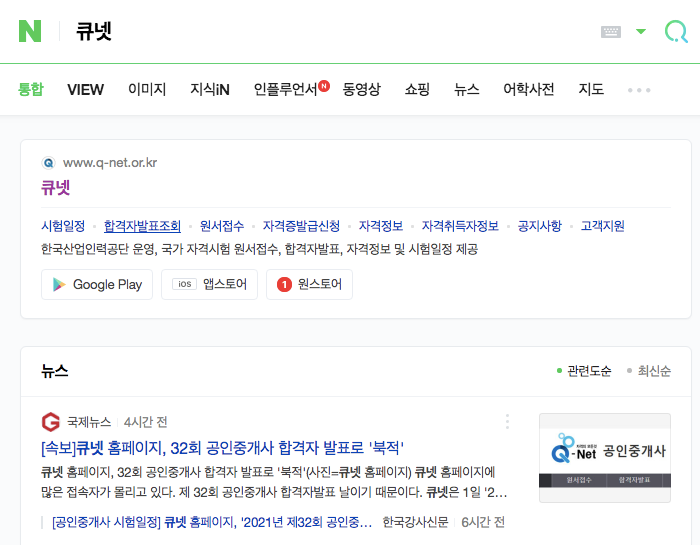Image resolution: width=700 pixels, height=545 pixels.
Task: Click the 원스토어 button
Action: click(x=309, y=284)
